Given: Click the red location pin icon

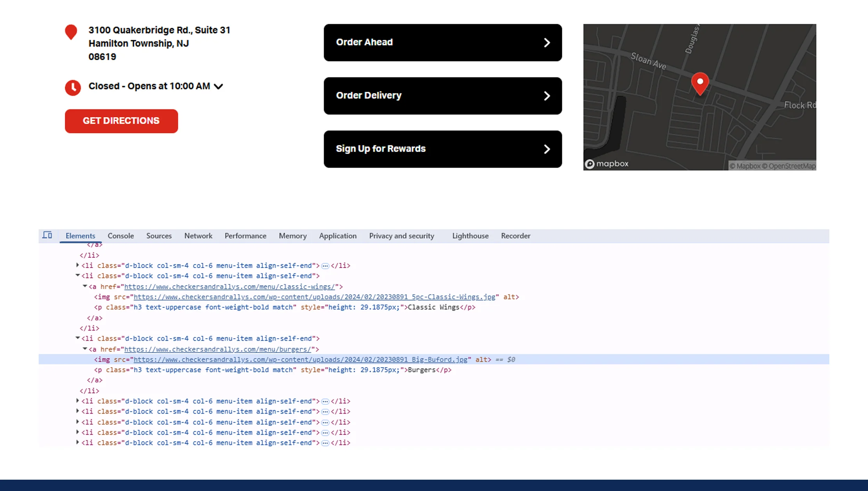Looking at the screenshot, I should pos(71,32).
